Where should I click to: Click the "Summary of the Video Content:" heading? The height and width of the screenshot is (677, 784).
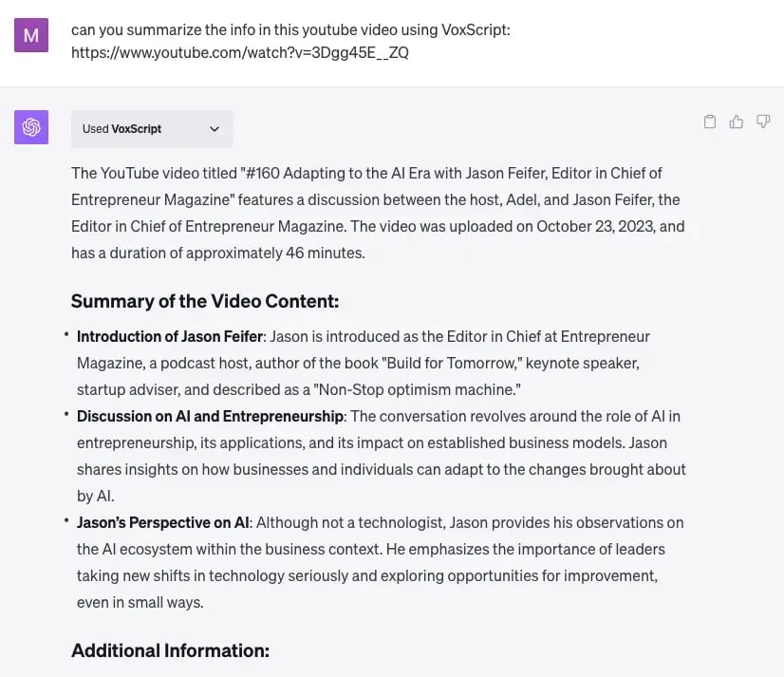[x=204, y=302]
